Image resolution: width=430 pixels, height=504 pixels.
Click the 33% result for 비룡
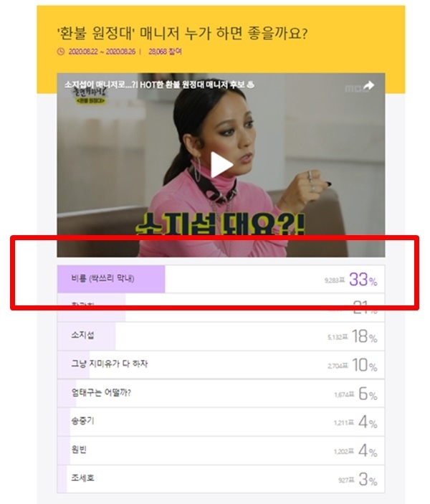pos(363,280)
